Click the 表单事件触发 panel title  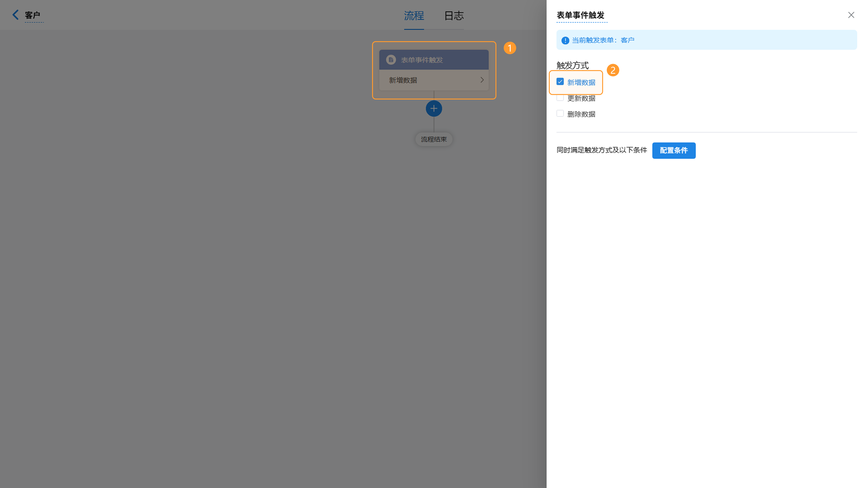tap(580, 15)
